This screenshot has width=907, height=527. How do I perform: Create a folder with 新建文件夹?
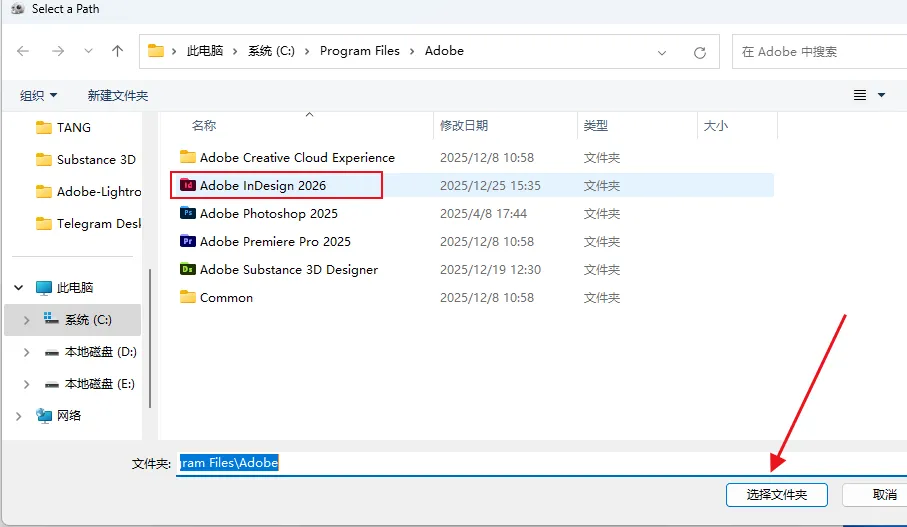coord(118,95)
